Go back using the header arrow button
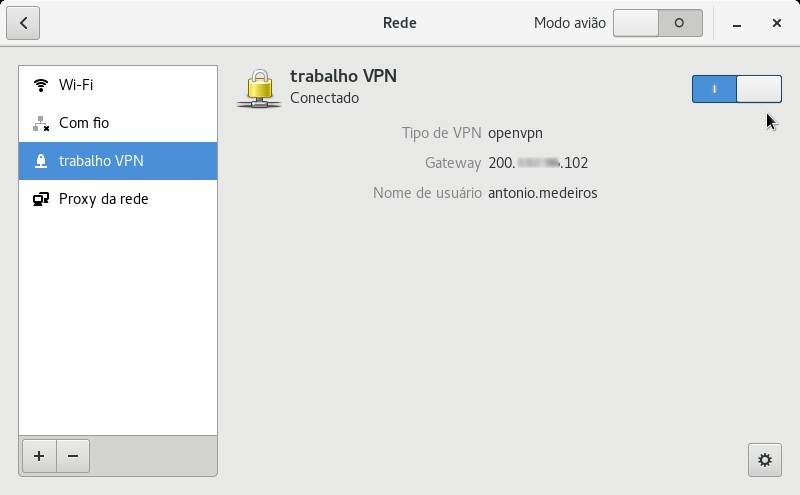 [23, 23]
